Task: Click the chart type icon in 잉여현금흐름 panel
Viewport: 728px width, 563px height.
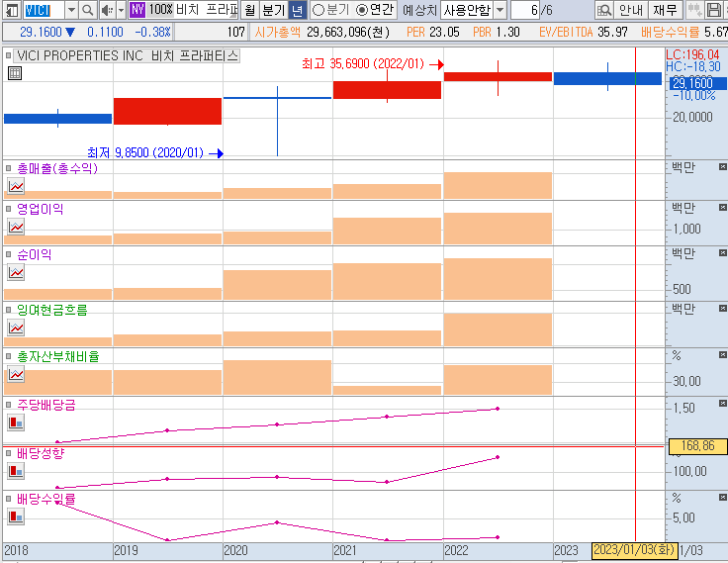Action: pyautogui.click(x=16, y=328)
